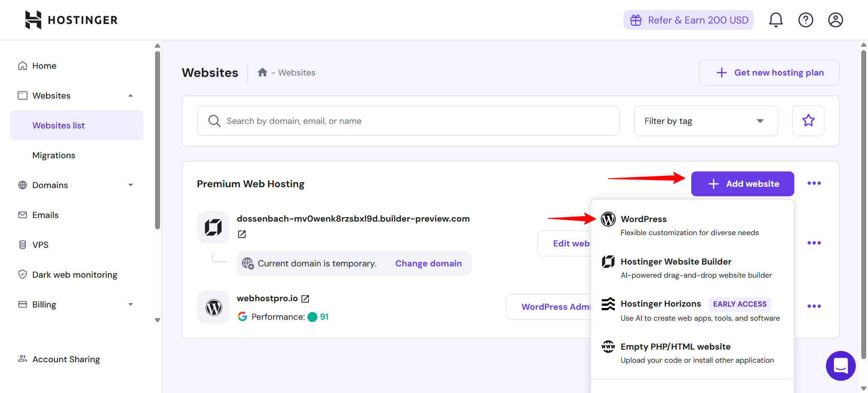Click the Edit website button

click(x=564, y=243)
